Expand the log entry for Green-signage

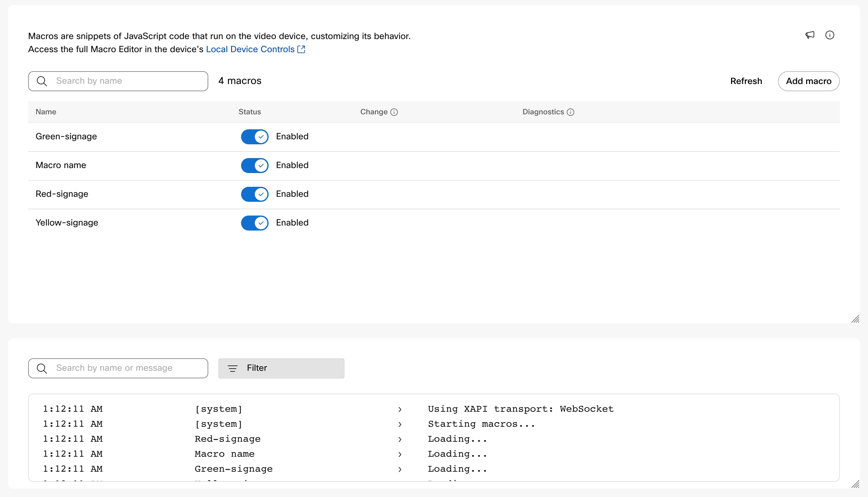tap(399, 469)
